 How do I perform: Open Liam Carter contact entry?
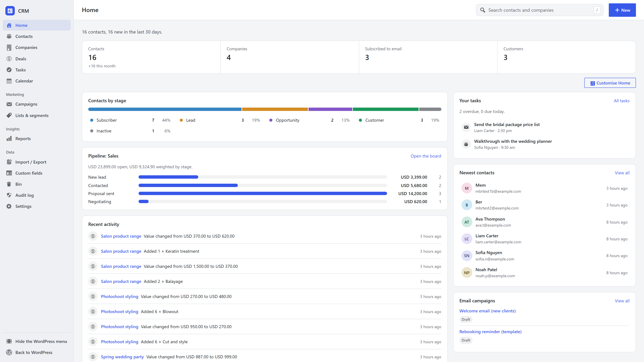point(544,239)
